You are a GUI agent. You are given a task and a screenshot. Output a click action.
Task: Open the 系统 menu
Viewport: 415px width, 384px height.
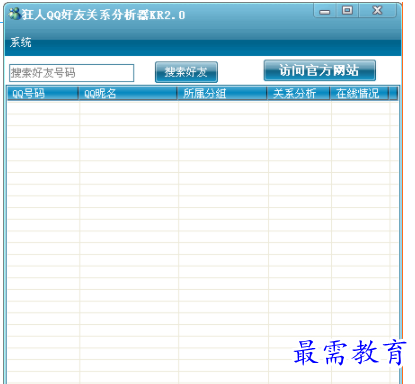coord(20,42)
